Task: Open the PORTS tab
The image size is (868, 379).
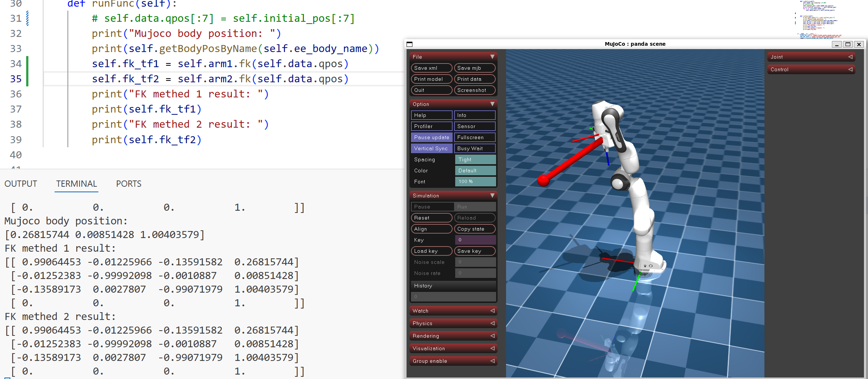Action: pos(129,184)
